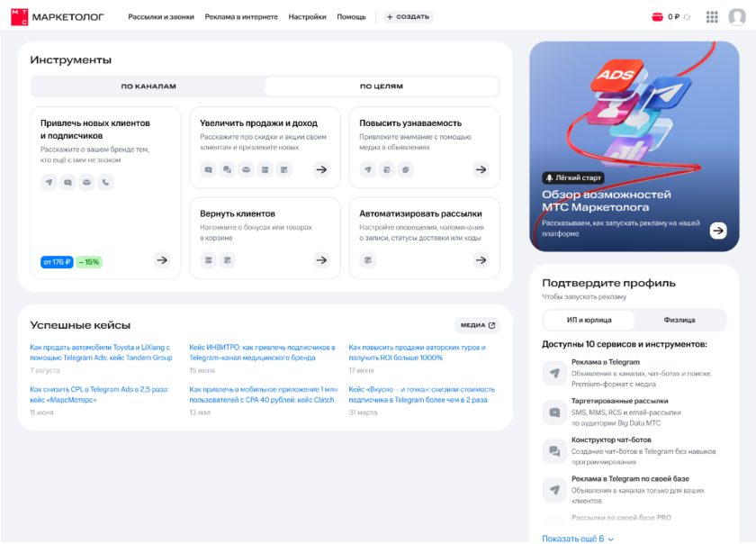
Task: Click phone call icon in 'Привлечь новых клиентов' card
Action: click(106, 182)
